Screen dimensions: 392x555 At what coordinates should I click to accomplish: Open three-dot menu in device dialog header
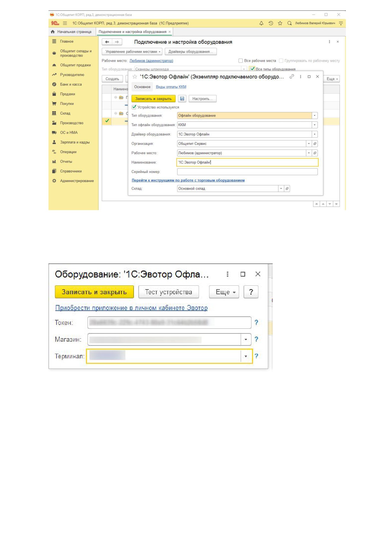(300, 76)
